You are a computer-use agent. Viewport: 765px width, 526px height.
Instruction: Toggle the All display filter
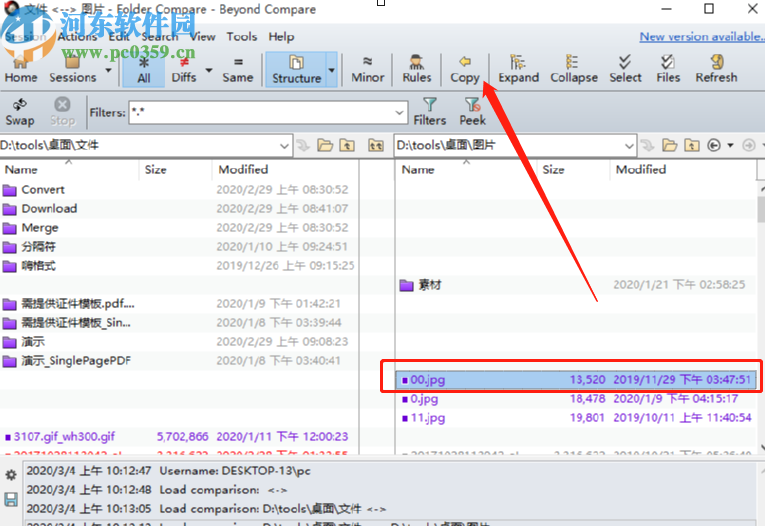[143, 70]
